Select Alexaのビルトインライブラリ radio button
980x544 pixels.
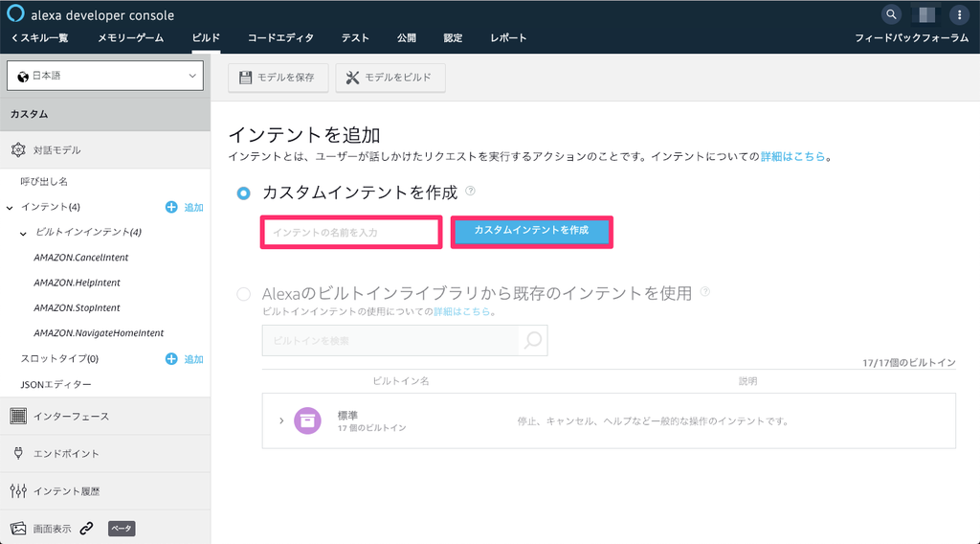pyautogui.click(x=244, y=294)
